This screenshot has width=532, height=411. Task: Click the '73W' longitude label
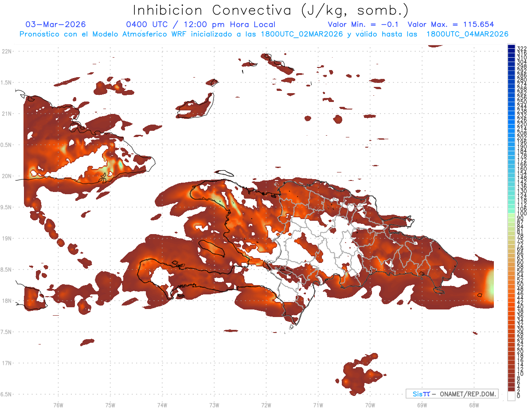214,405
